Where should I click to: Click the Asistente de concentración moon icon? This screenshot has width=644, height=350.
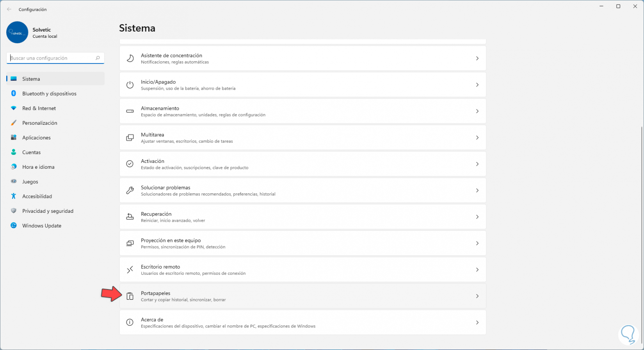click(130, 58)
